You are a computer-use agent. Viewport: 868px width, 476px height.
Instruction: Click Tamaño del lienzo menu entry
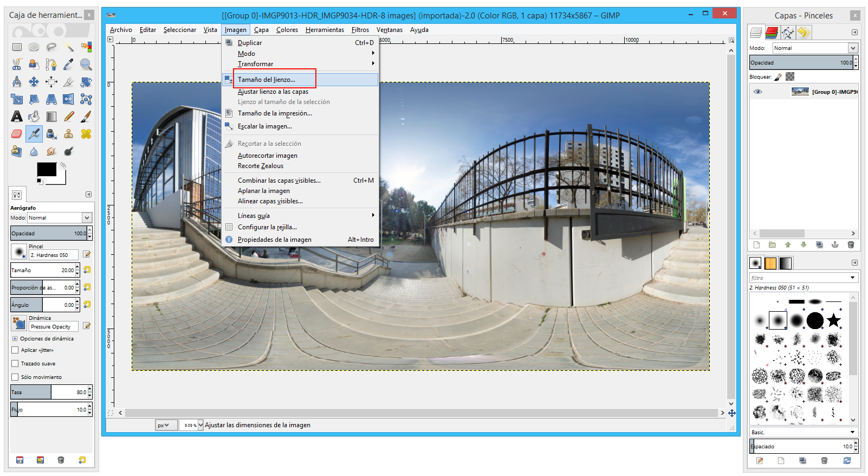click(266, 80)
